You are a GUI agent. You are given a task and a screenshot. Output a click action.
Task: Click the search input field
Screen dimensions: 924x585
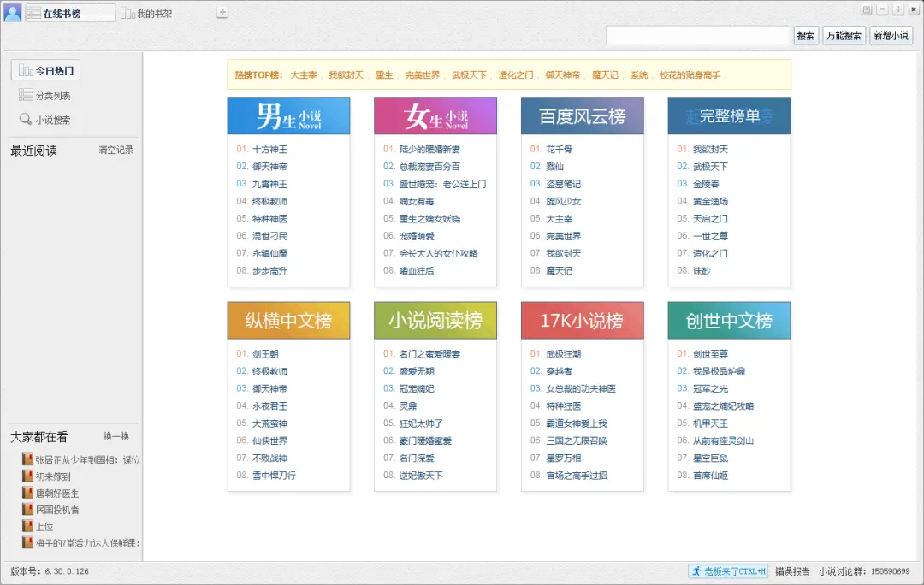(x=698, y=35)
